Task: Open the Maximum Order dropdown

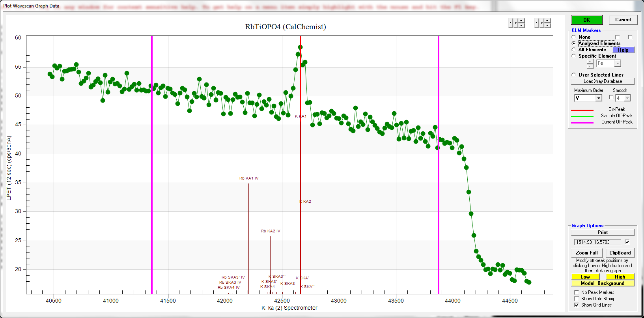Action: tap(599, 98)
